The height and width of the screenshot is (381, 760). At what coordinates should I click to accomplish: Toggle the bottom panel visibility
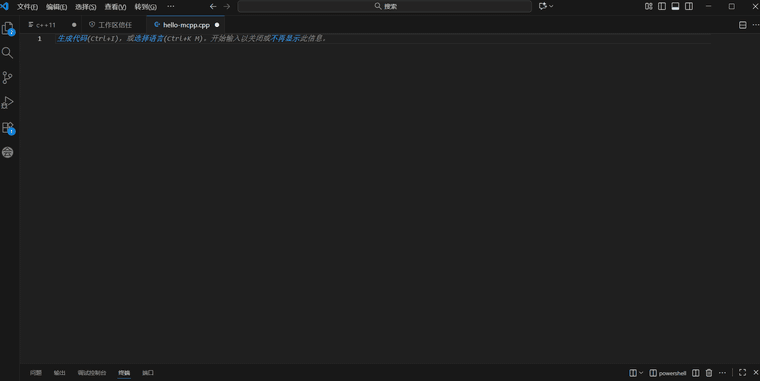click(675, 6)
